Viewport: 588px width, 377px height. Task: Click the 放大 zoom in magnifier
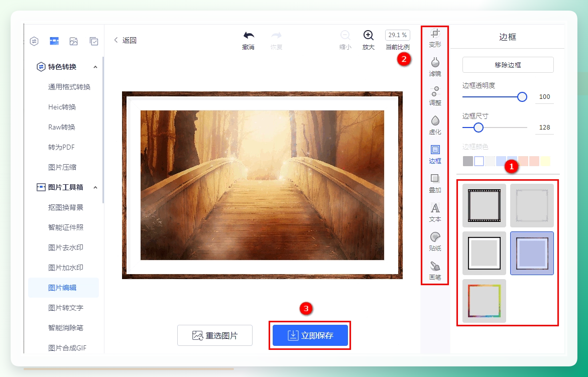[x=368, y=36]
